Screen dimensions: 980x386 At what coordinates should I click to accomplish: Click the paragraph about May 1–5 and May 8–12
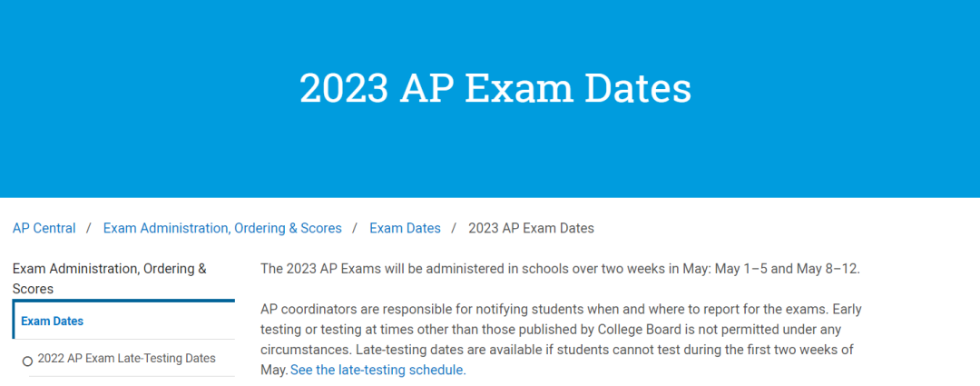click(559, 269)
